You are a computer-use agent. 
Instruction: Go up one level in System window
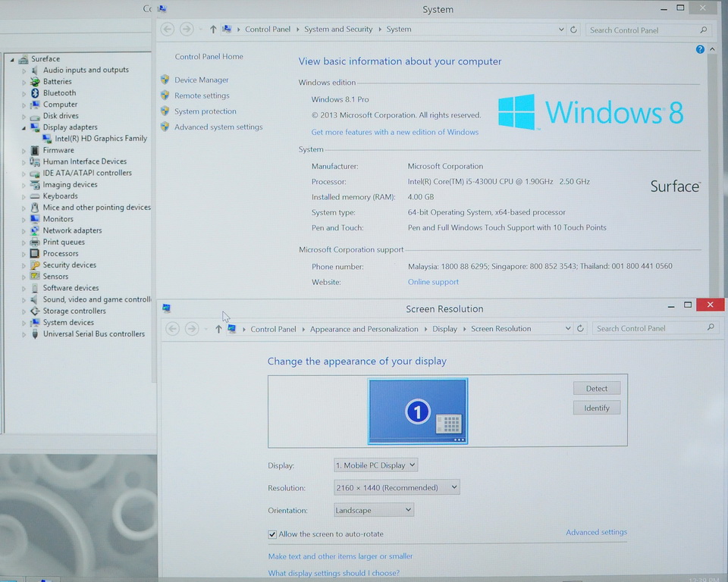click(213, 30)
